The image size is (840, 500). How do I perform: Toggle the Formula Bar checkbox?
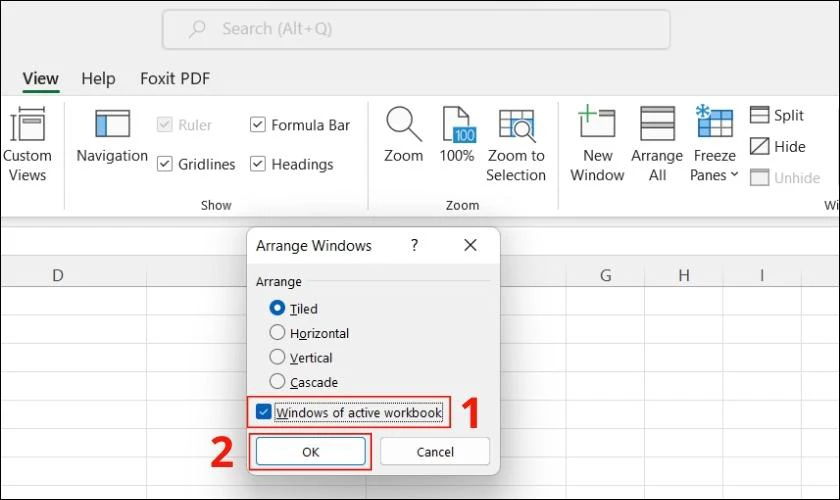(258, 125)
